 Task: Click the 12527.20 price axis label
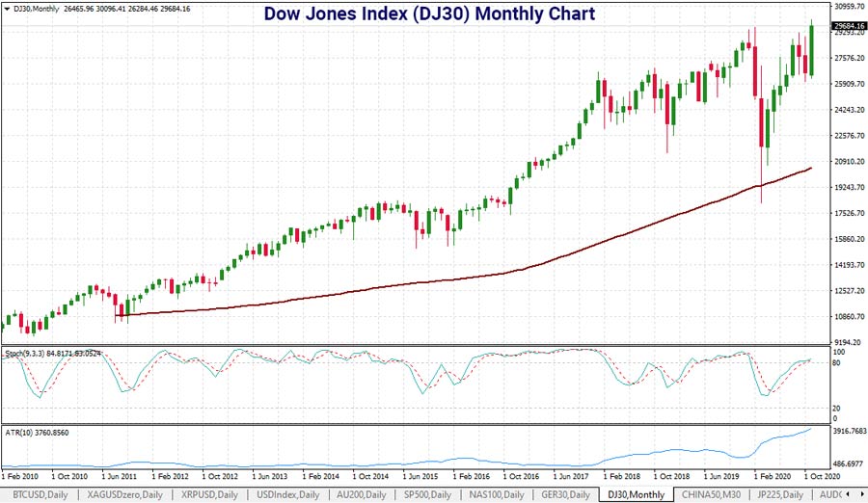click(x=850, y=290)
